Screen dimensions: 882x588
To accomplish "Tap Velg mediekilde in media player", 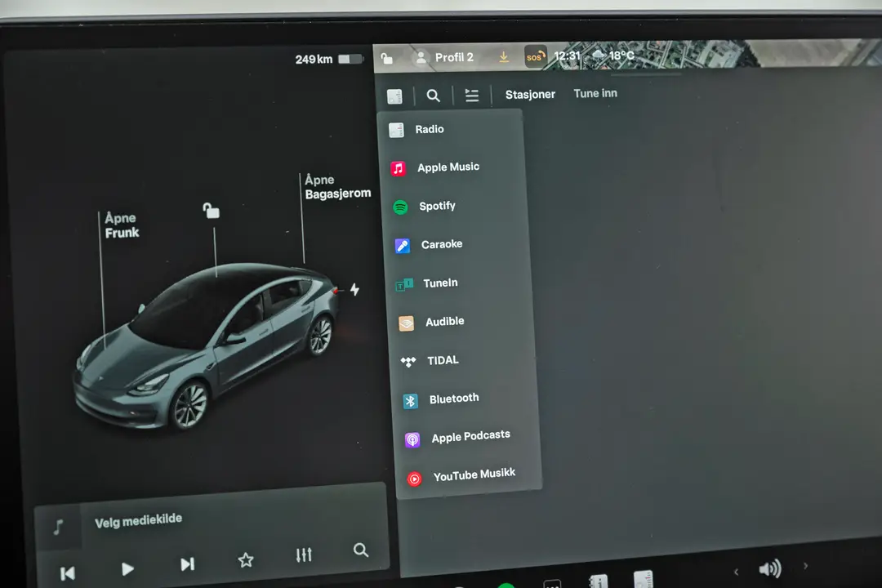I will pos(138,520).
